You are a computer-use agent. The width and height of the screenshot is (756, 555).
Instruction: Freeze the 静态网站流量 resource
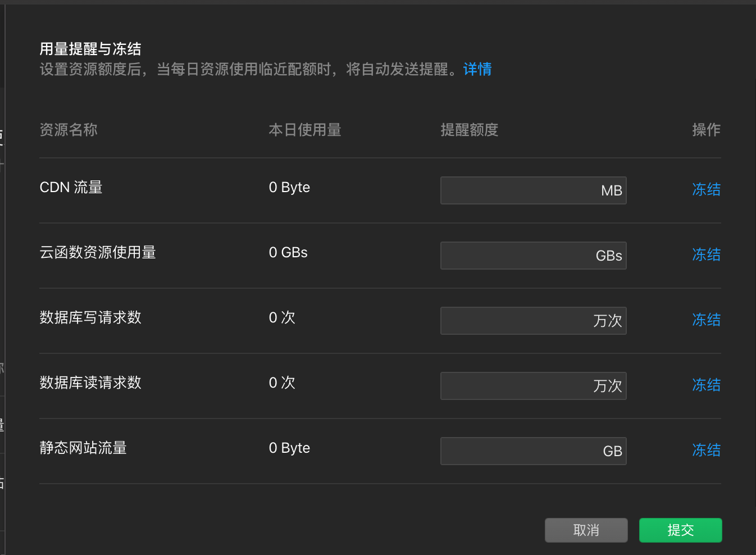[706, 450]
